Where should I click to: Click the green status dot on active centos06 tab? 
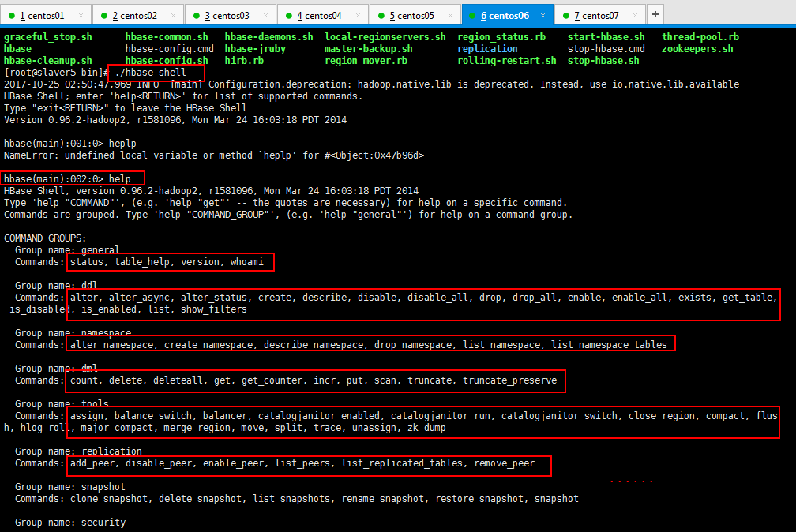click(x=473, y=15)
